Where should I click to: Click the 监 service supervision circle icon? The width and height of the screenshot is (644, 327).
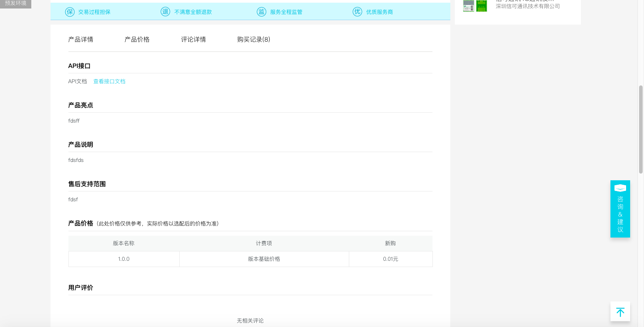262,12
